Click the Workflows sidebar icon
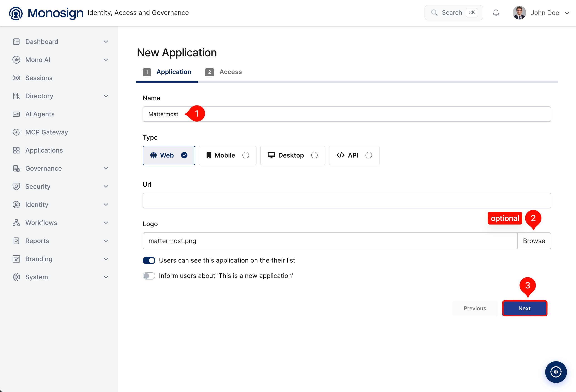576x392 pixels. point(16,222)
